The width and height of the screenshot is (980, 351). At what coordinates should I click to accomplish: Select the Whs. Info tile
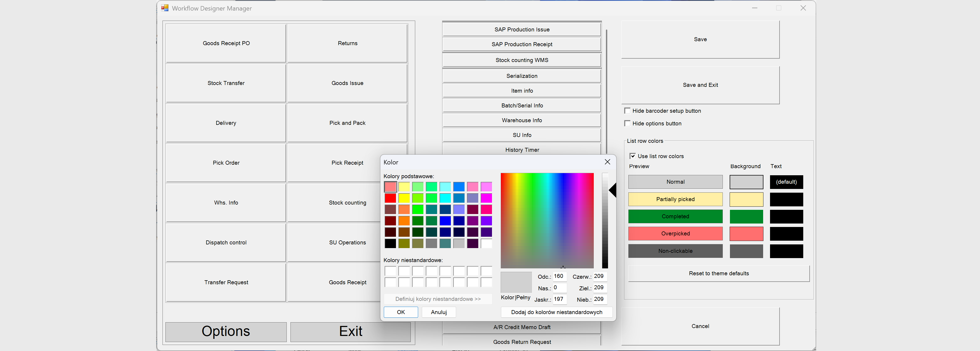(226, 203)
